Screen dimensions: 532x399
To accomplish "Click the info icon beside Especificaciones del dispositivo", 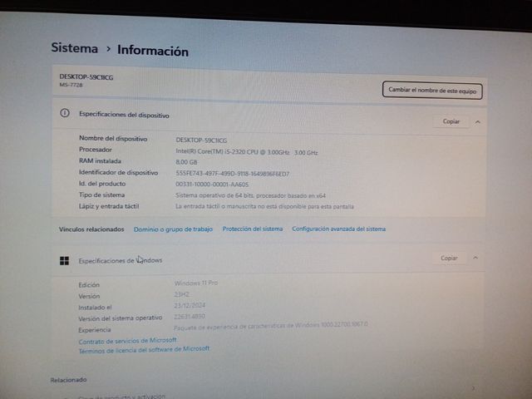I will pyautogui.click(x=65, y=113).
